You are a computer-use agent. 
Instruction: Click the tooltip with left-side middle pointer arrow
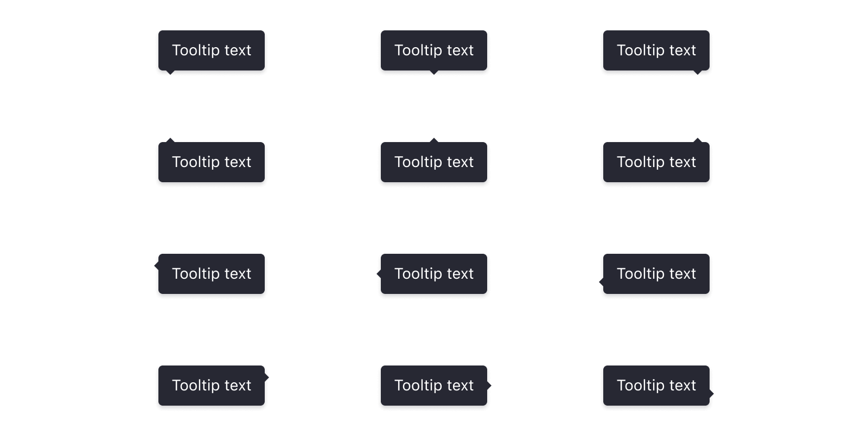click(434, 276)
